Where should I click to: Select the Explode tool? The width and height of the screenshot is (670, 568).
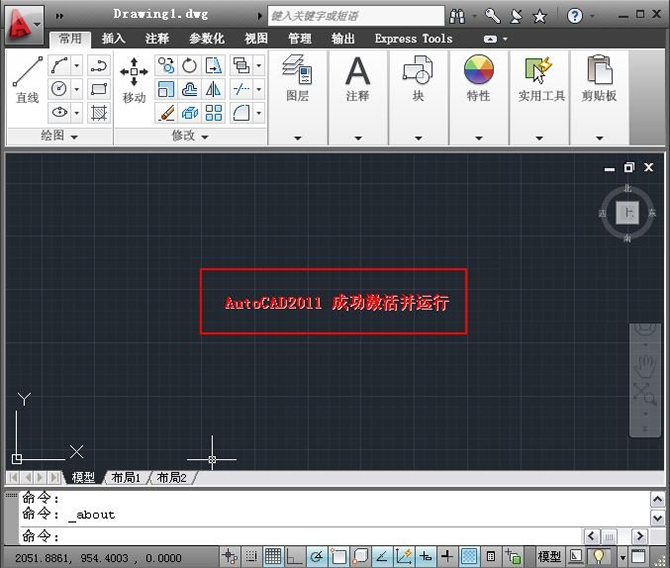coord(189,112)
